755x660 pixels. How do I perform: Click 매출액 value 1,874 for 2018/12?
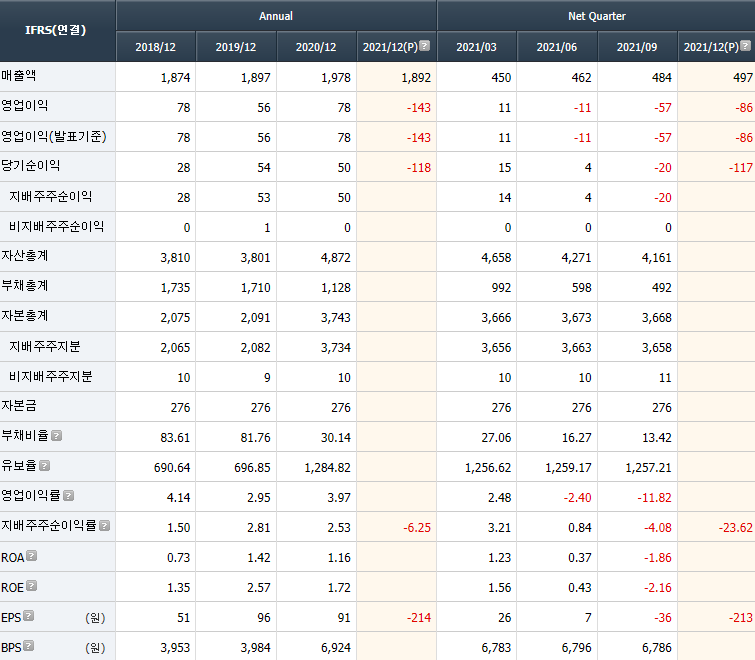175,78
